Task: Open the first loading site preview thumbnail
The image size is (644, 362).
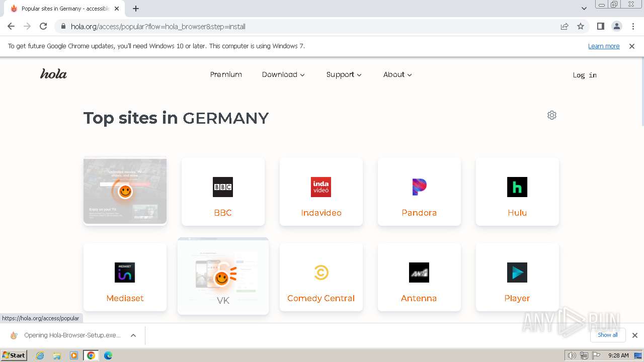Action: pyautogui.click(x=125, y=191)
